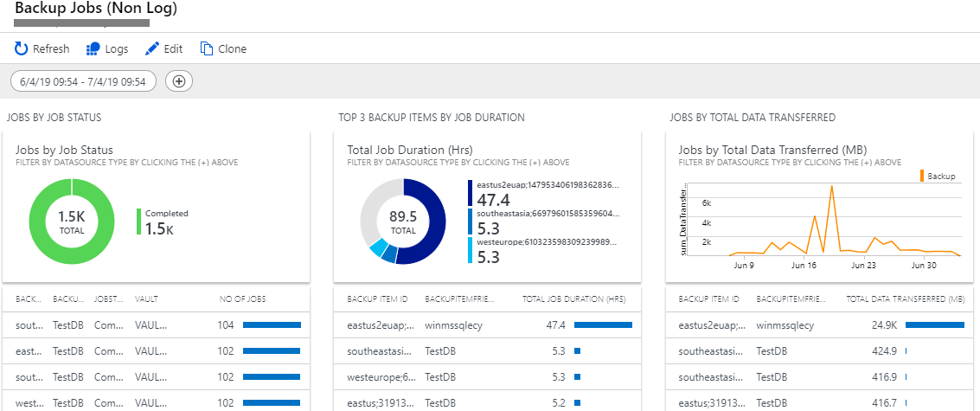
Task: Click the Refresh icon
Action: (x=21, y=48)
